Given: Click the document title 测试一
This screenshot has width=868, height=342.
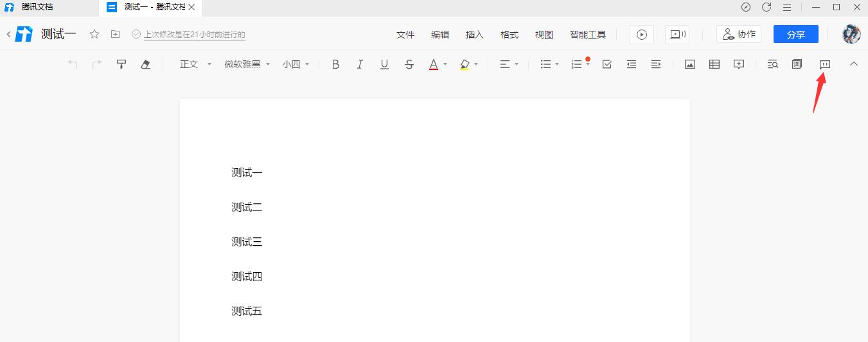Looking at the screenshot, I should click(58, 35).
